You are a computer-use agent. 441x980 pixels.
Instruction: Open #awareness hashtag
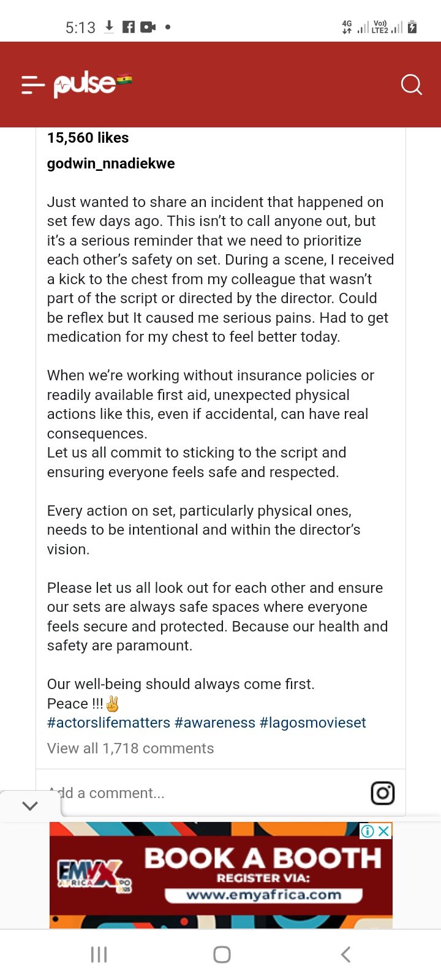click(x=215, y=723)
